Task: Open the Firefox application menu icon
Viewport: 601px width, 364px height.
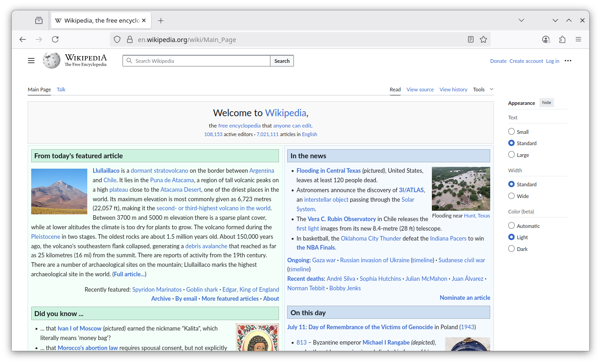Action: coord(578,39)
